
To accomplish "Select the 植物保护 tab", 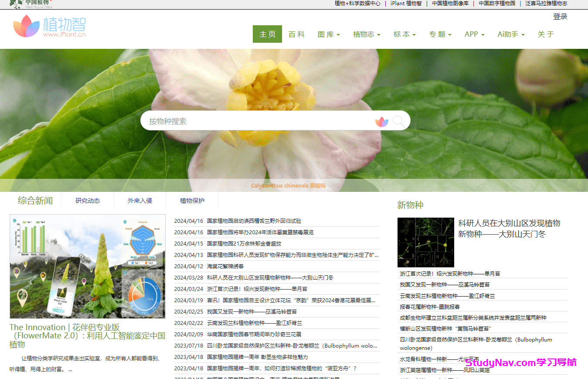I will tap(192, 201).
